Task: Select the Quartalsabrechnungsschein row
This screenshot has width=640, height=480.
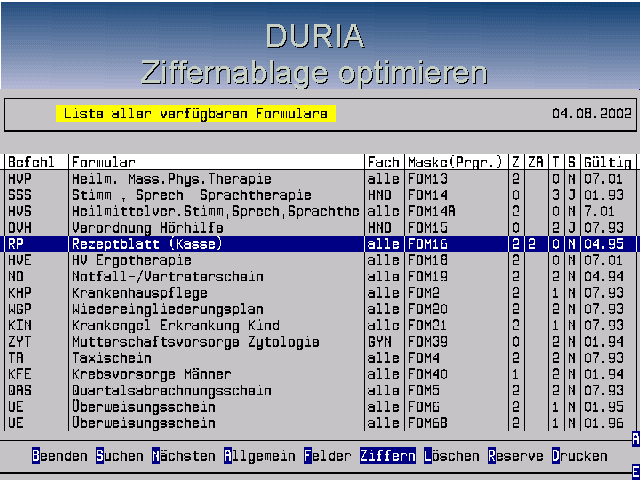Action: [320, 391]
